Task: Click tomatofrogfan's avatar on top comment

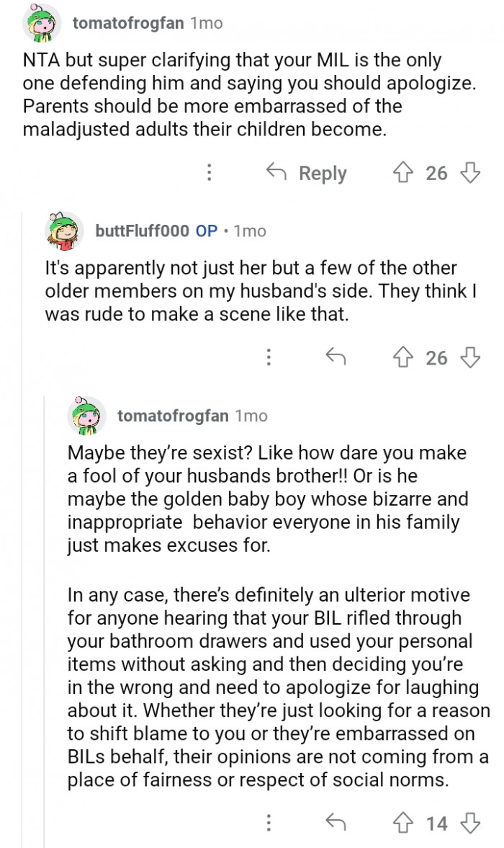Action: 42,23
